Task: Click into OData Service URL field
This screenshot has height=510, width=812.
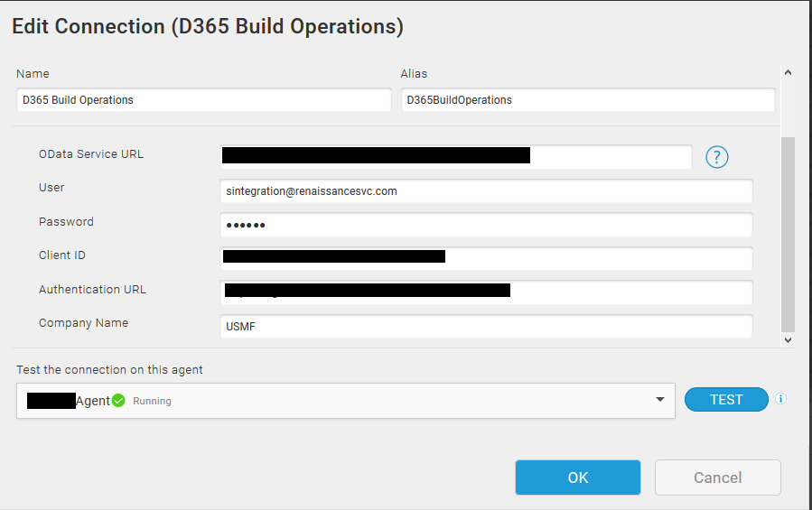Action: [x=456, y=157]
